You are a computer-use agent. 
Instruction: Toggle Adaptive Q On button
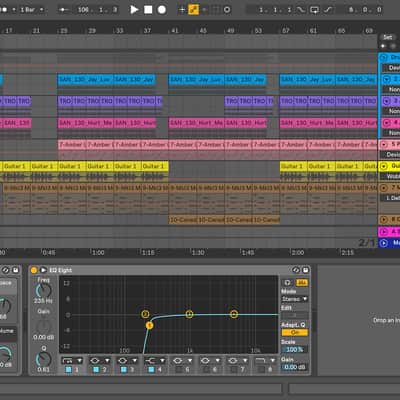click(x=295, y=332)
